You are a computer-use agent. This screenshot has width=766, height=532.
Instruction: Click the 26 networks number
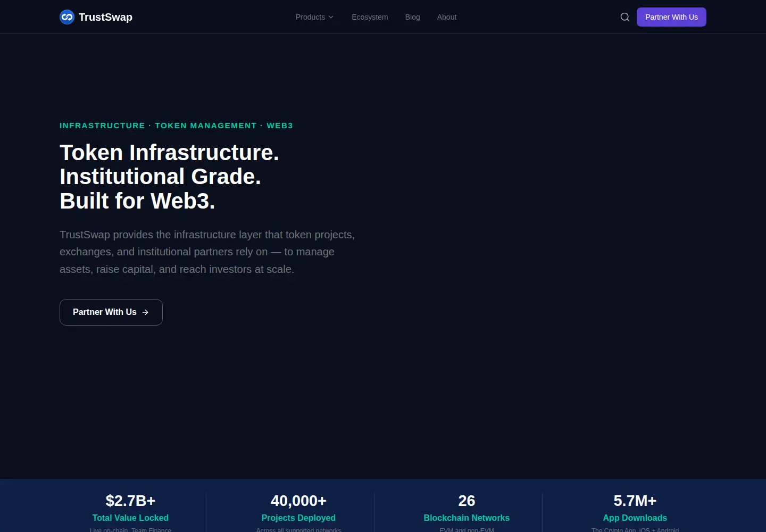coord(467,501)
